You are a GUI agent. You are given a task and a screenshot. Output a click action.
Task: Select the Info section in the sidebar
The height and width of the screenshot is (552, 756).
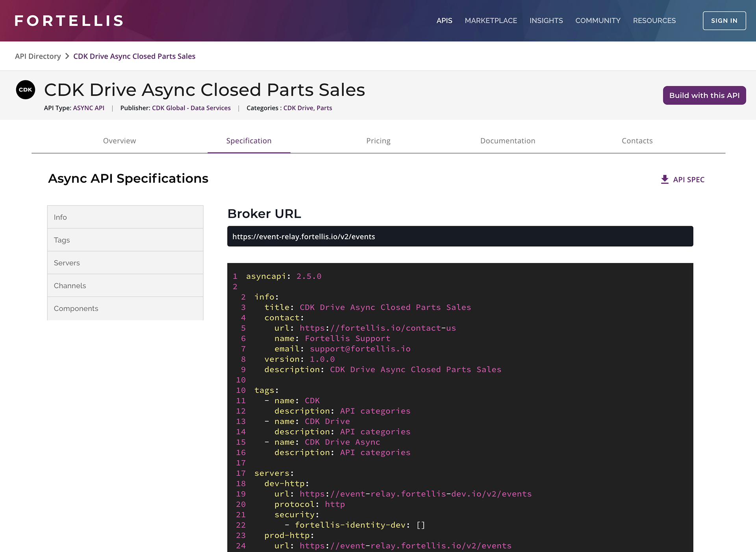point(60,217)
